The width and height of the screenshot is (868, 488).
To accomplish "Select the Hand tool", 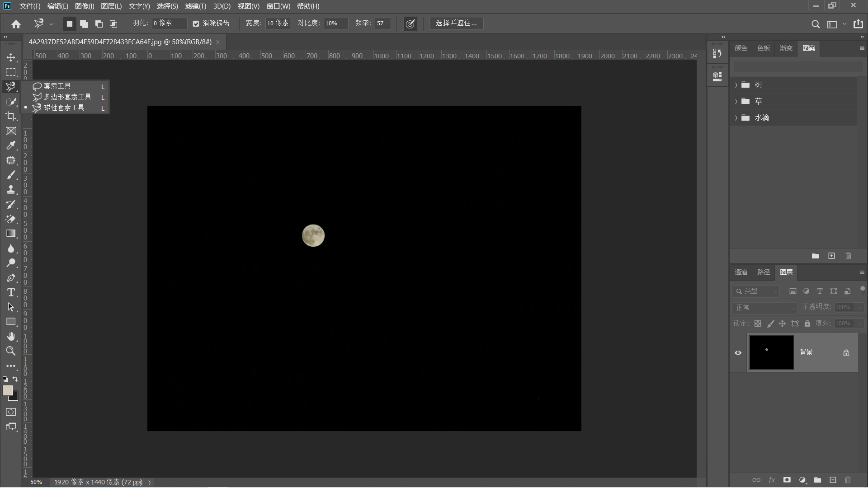I will [x=11, y=337].
